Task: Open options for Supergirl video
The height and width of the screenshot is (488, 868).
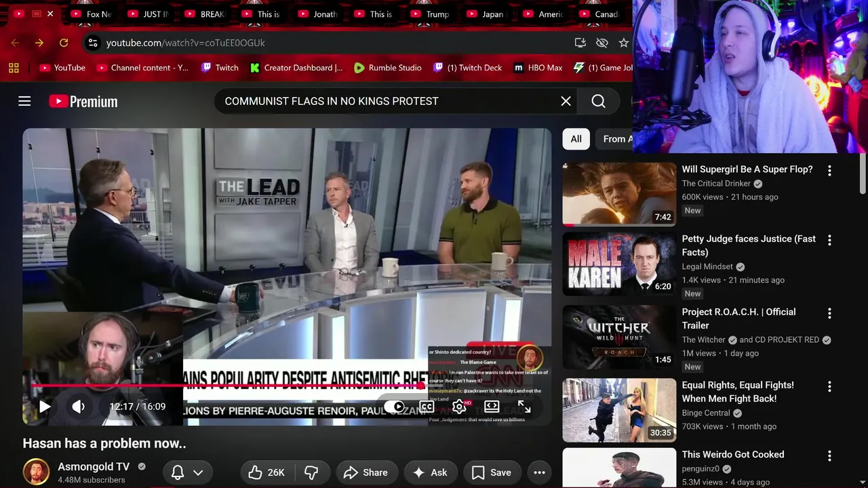Action: (829, 171)
